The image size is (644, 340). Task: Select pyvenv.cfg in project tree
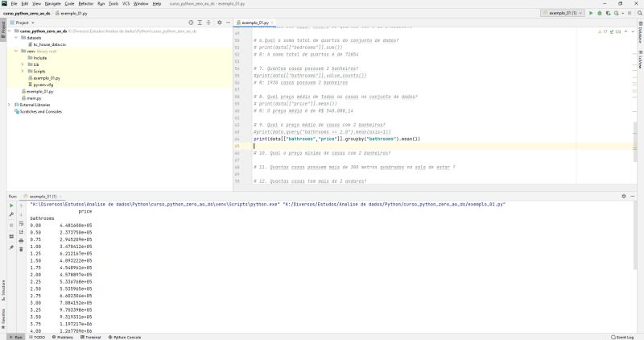[40, 85]
